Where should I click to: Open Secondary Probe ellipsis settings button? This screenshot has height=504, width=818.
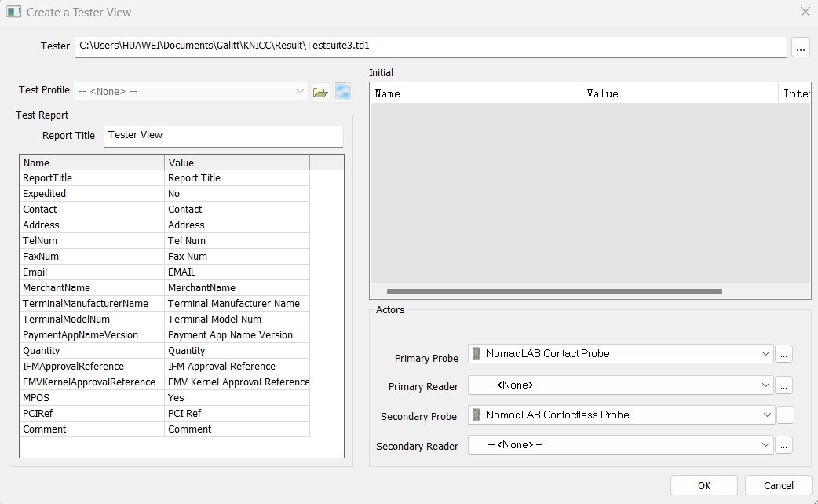[x=783, y=415]
